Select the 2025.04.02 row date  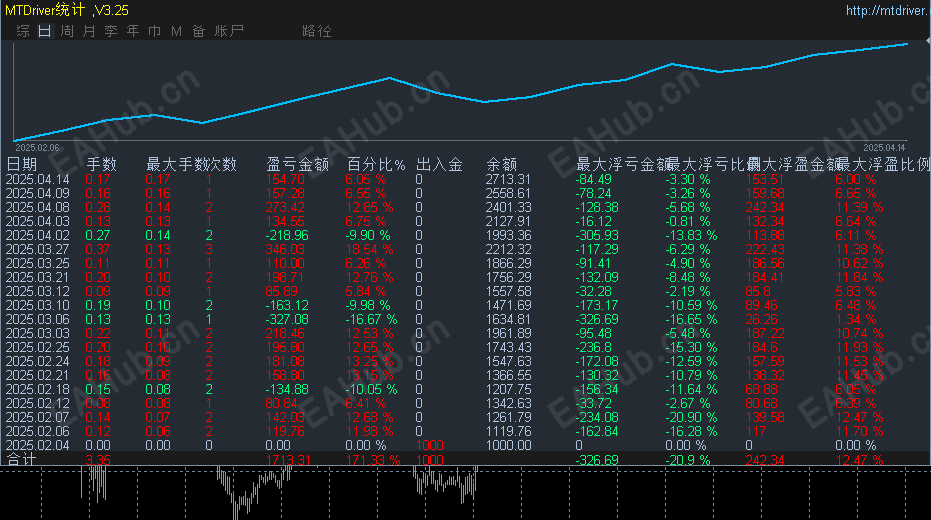click(37, 235)
